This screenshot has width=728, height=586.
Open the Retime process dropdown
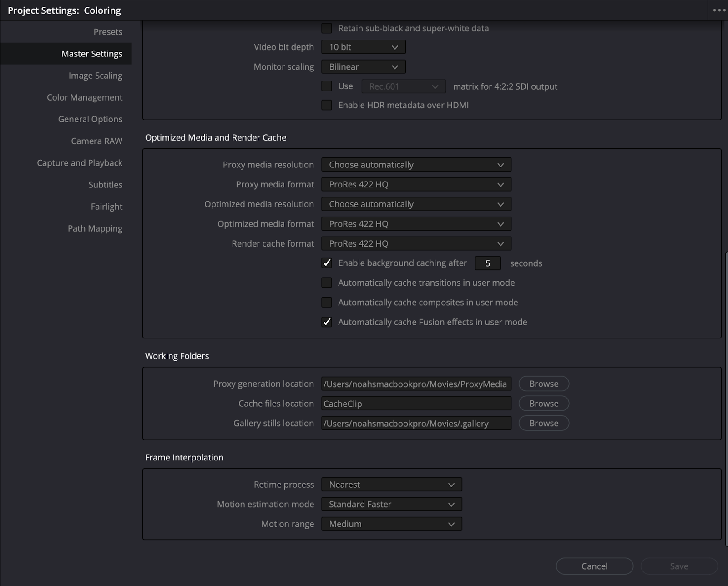391,485
